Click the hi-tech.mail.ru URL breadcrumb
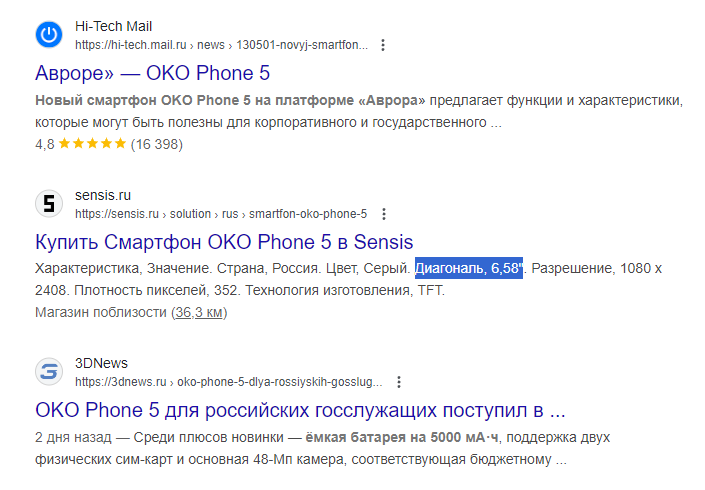705x490 pixels. pyautogui.click(x=221, y=45)
